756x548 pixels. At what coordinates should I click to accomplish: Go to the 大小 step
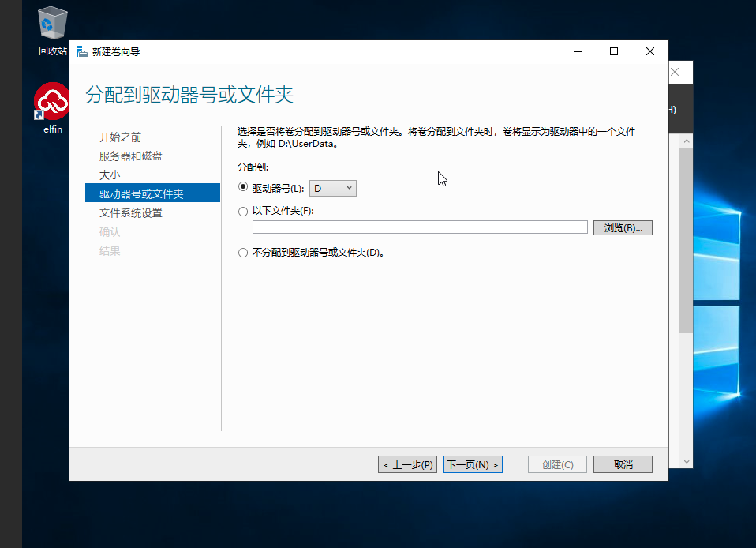(110, 175)
